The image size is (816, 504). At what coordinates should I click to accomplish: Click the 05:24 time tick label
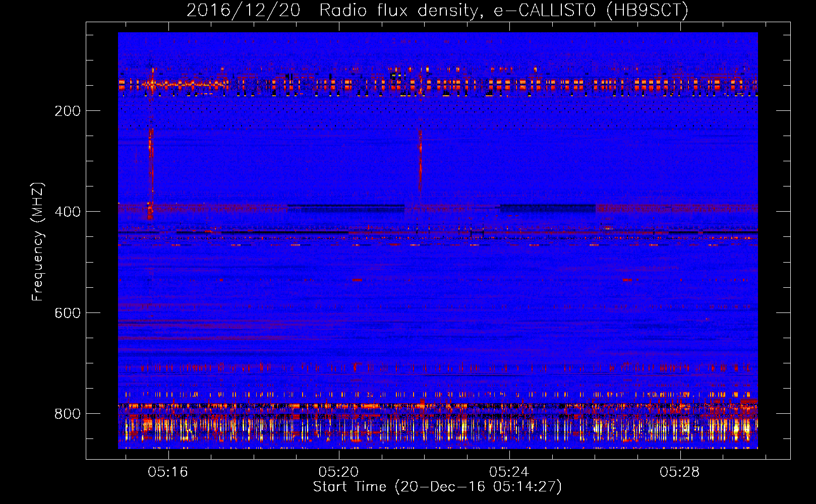509,472
